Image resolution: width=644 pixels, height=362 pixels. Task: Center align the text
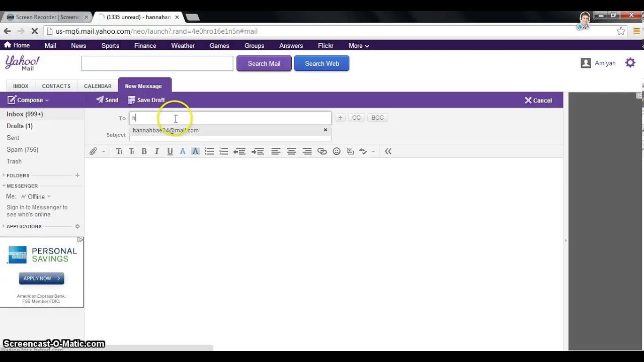tap(291, 151)
